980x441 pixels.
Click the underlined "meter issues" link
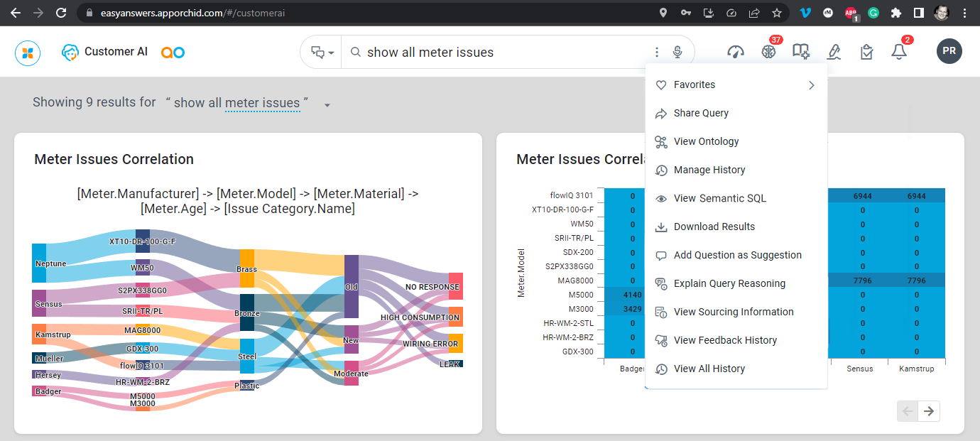(x=262, y=103)
